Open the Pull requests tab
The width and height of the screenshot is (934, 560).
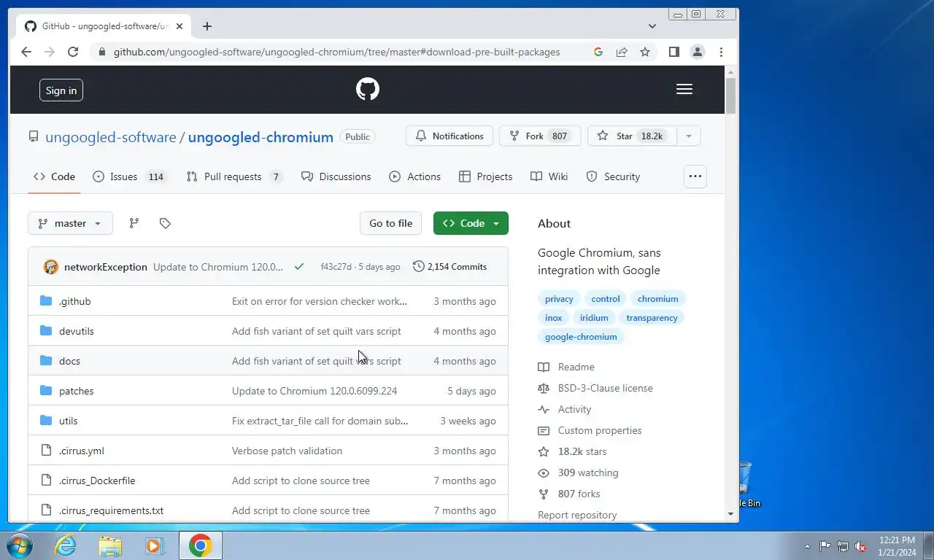click(234, 176)
